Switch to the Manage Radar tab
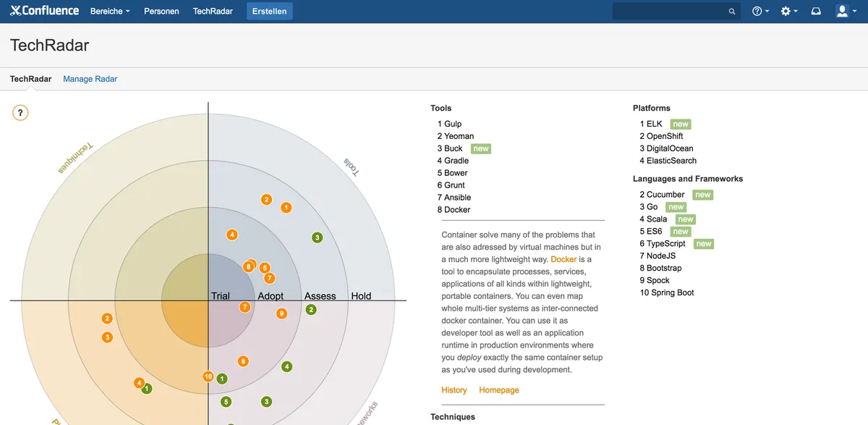The height and width of the screenshot is (425, 868). pos(90,79)
